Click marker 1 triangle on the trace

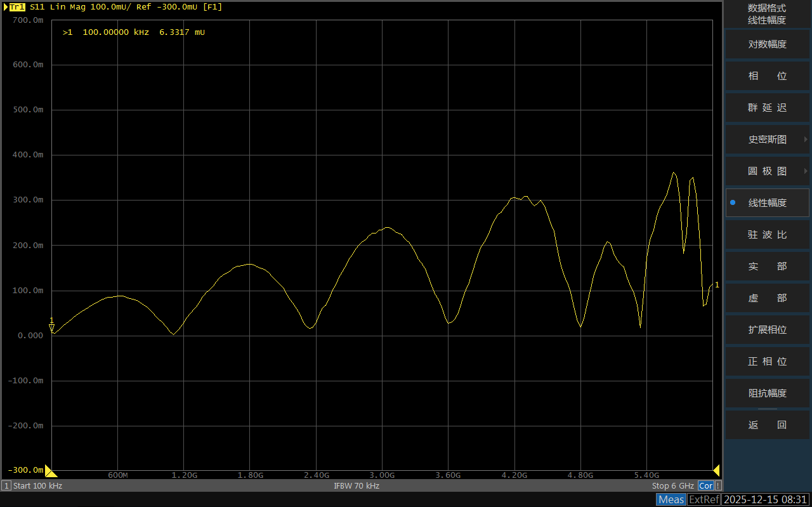pos(52,327)
